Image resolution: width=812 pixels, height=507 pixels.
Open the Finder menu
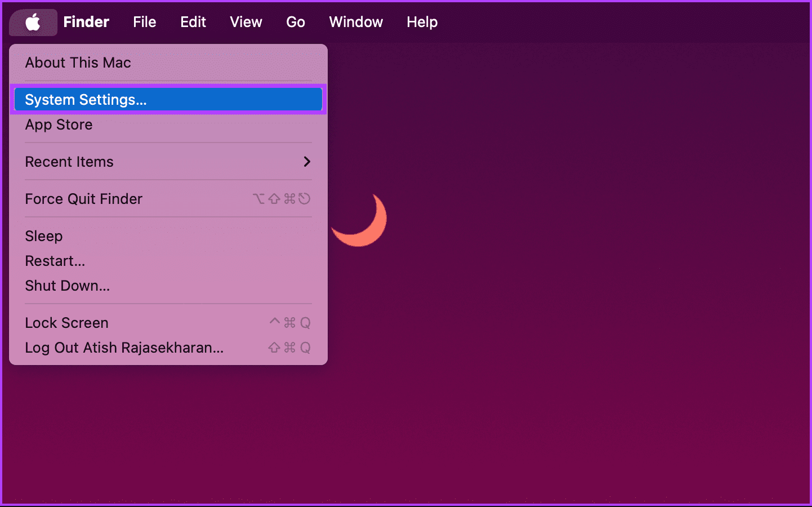coord(86,22)
